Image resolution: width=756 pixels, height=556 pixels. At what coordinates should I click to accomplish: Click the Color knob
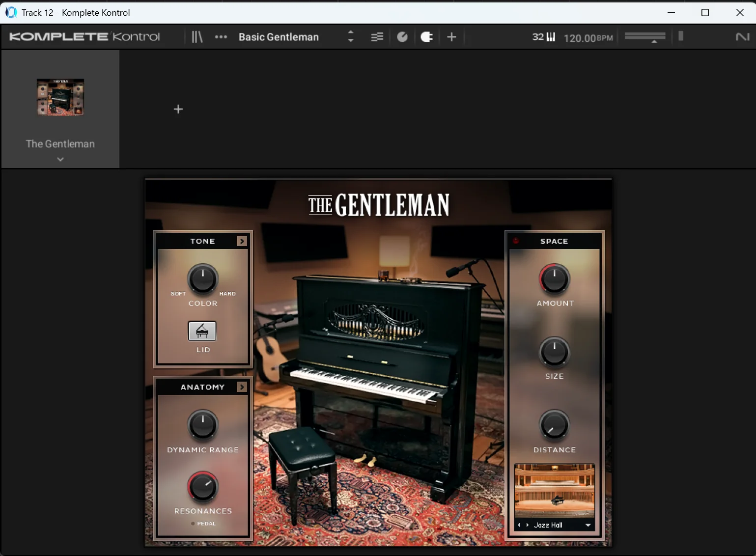click(x=203, y=278)
